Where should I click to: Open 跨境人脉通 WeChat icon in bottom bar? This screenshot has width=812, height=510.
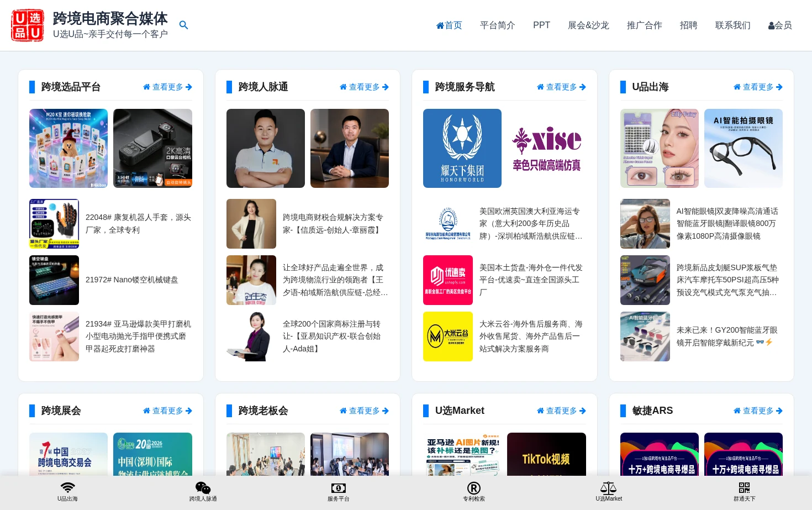click(203, 487)
